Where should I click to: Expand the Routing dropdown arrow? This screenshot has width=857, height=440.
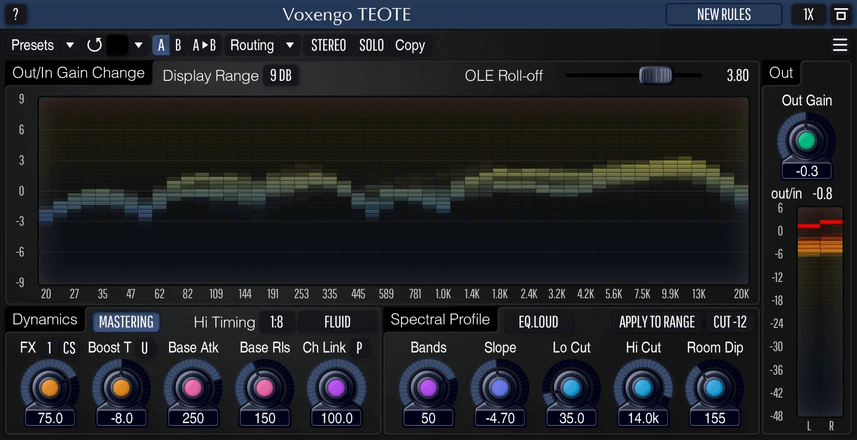click(290, 45)
